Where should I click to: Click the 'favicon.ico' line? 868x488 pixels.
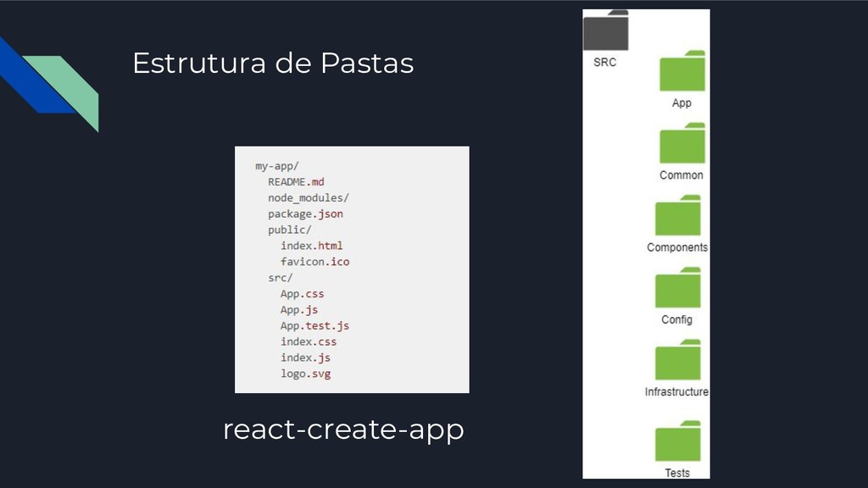click(x=315, y=262)
